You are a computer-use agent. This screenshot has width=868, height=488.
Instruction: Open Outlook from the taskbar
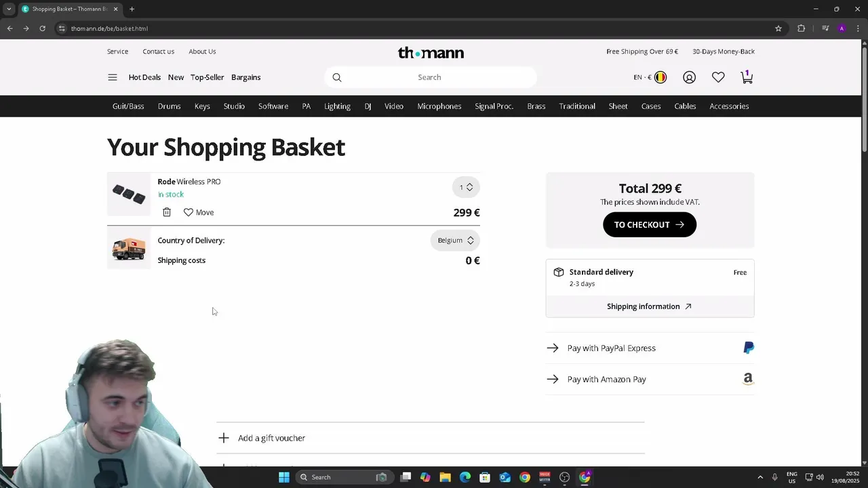505,477
